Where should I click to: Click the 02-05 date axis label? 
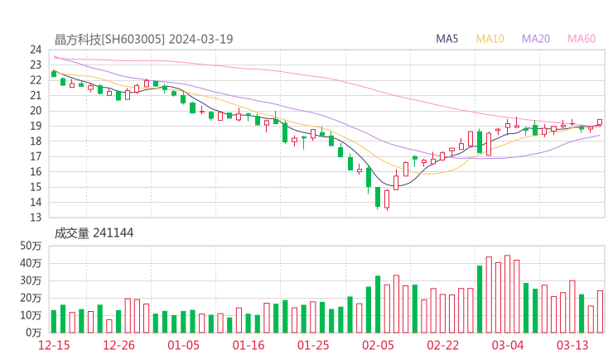[x=378, y=345]
